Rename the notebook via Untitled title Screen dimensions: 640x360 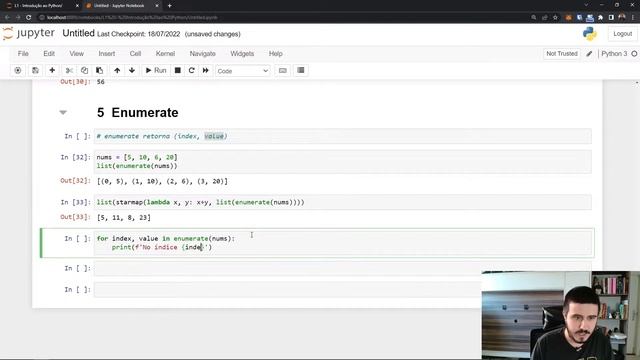pos(78,33)
